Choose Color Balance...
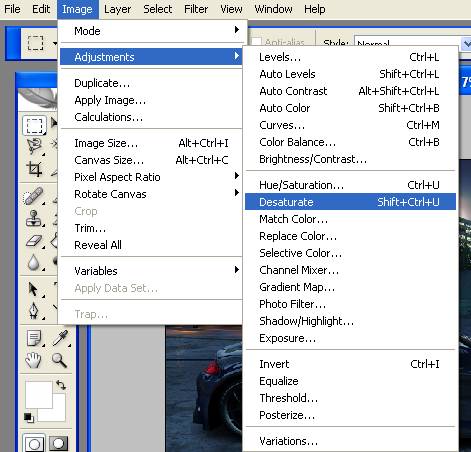 click(x=350, y=142)
